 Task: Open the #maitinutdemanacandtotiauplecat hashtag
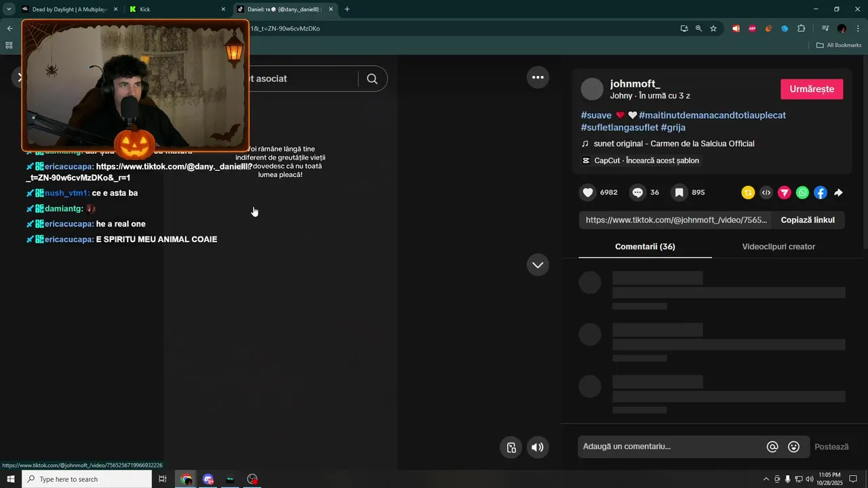point(712,115)
